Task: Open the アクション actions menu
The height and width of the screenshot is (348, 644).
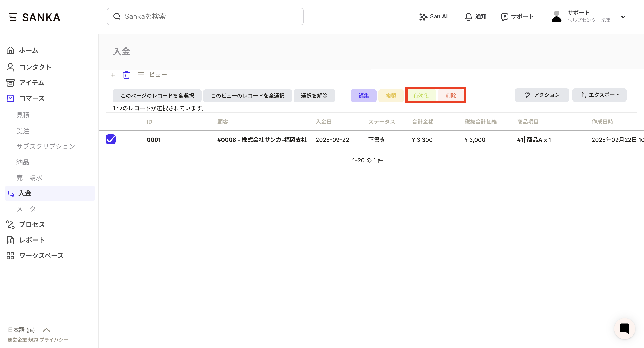Action: [x=541, y=95]
